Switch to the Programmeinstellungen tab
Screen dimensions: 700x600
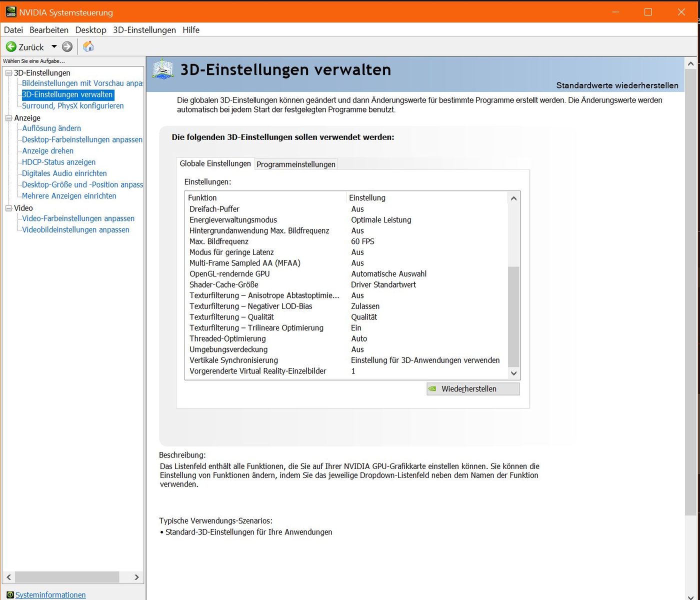point(296,164)
